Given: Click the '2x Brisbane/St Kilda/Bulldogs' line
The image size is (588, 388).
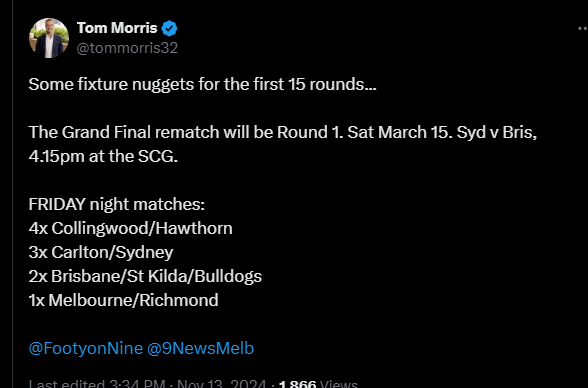Looking at the screenshot, I should tap(145, 276).
